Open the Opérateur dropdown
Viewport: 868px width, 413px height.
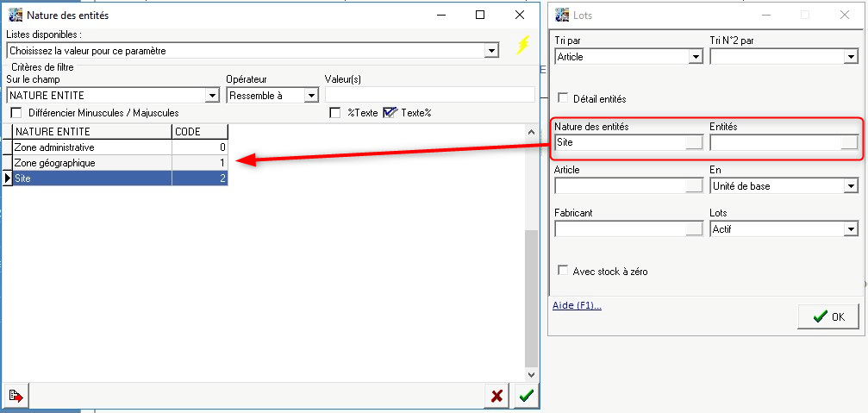click(311, 96)
